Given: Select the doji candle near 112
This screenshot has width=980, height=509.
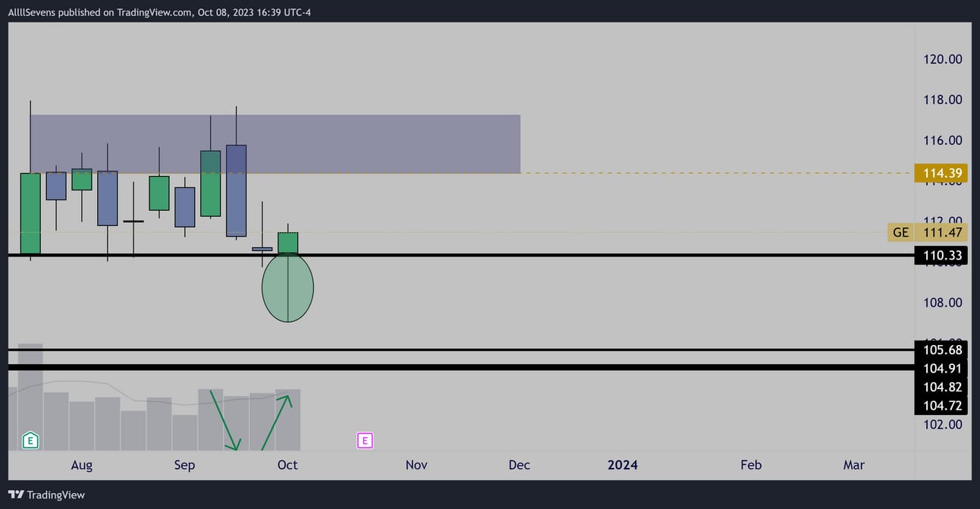Looking at the screenshot, I should (x=133, y=221).
